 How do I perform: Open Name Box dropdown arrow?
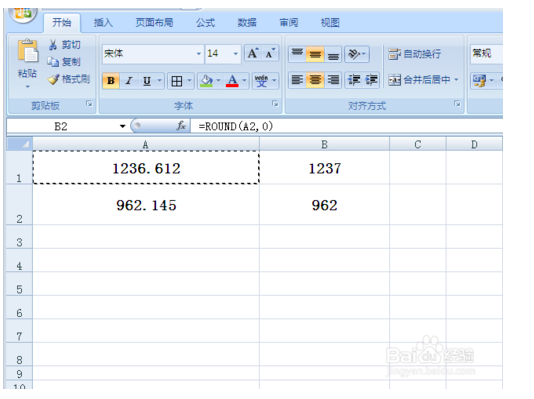123,126
